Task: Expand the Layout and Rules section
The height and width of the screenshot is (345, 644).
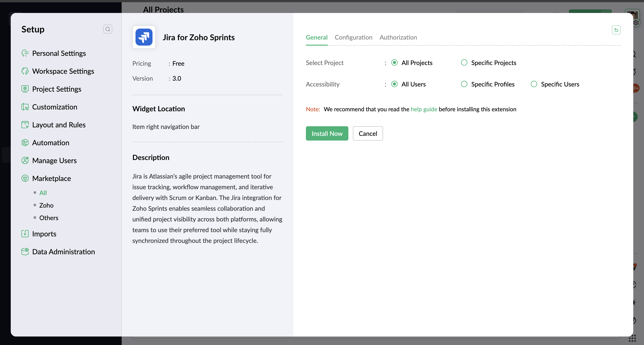Action: (59, 125)
